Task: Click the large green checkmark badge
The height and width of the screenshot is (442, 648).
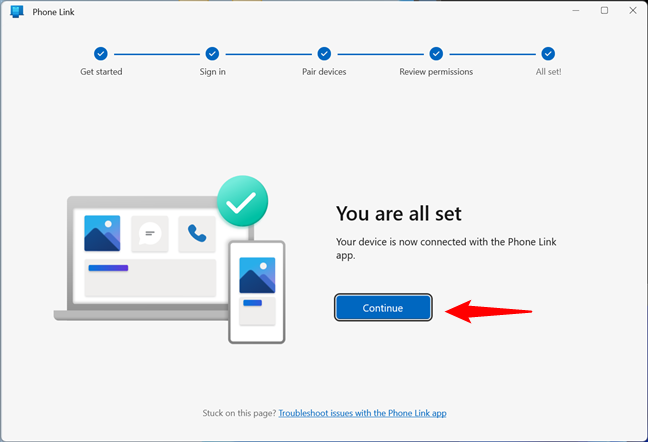Action: click(243, 201)
